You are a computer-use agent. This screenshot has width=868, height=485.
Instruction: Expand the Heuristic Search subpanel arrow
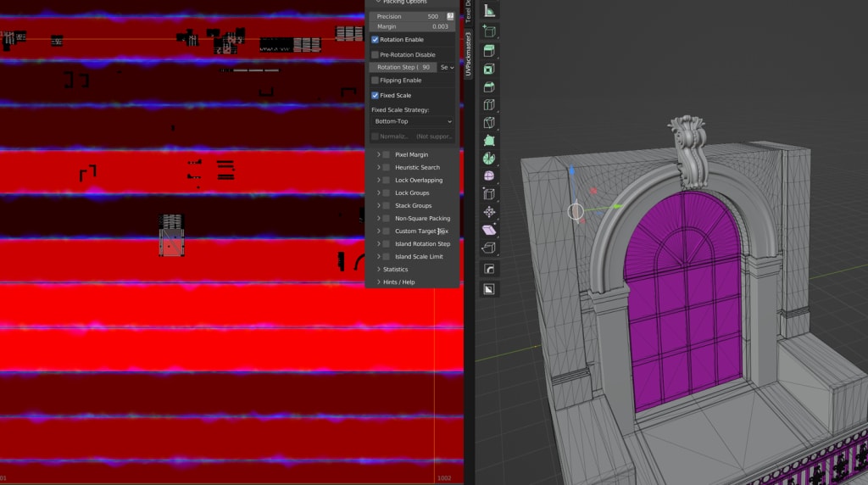(379, 168)
